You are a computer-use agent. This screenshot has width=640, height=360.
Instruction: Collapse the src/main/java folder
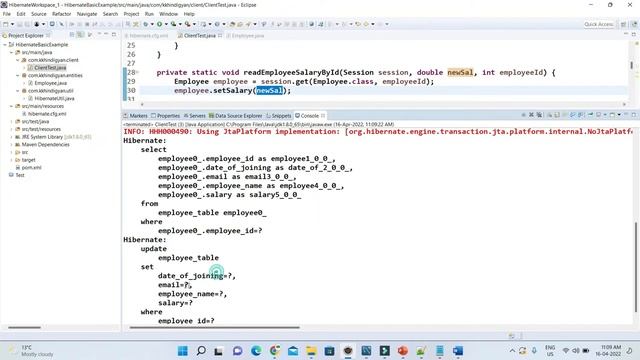(x=11, y=52)
